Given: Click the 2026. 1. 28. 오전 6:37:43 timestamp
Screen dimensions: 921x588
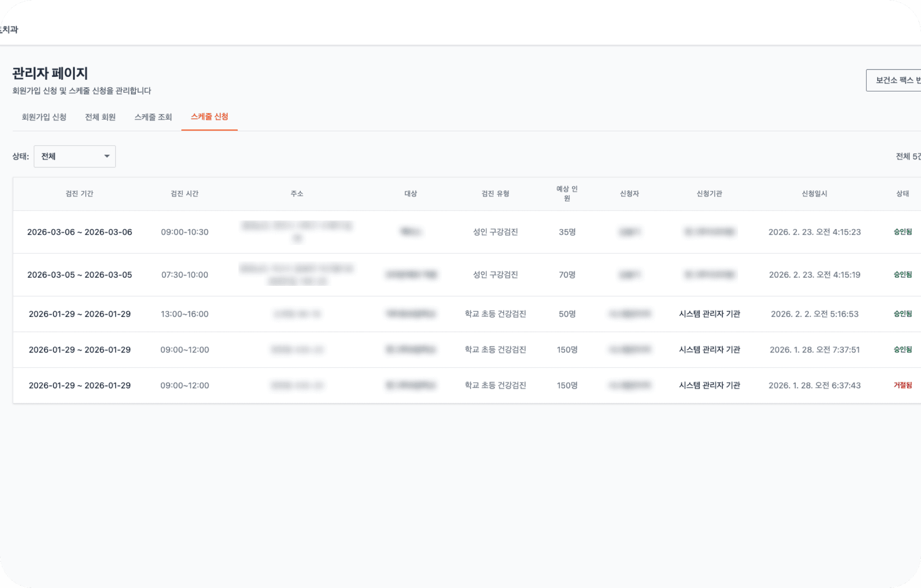Looking at the screenshot, I should pyautogui.click(x=815, y=386).
